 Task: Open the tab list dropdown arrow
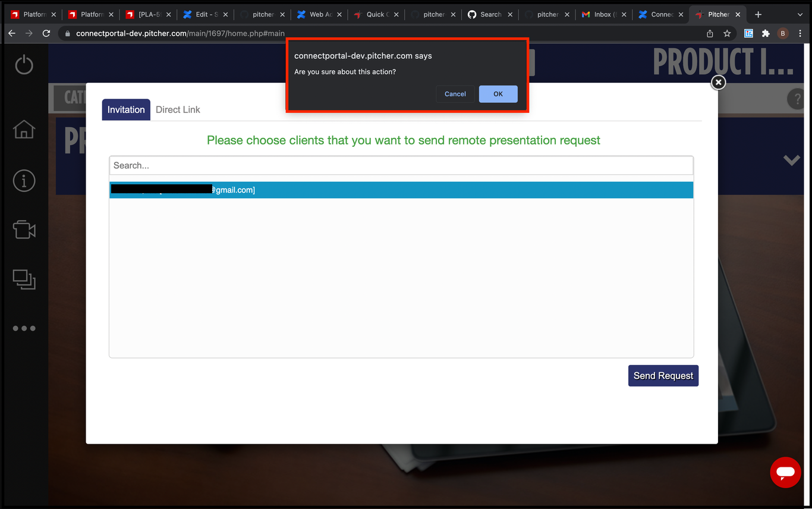[800, 14]
